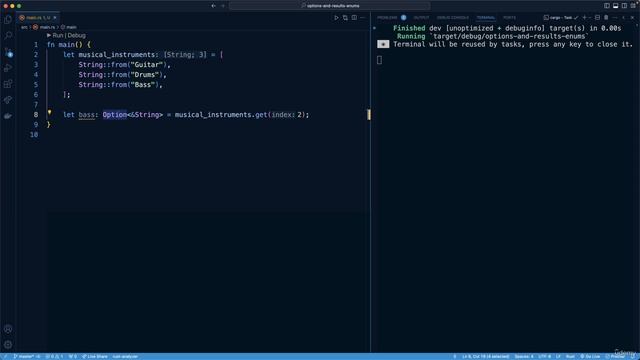Click line number 8 in the gutter
Screen dimensions: 640x360
[36, 115]
